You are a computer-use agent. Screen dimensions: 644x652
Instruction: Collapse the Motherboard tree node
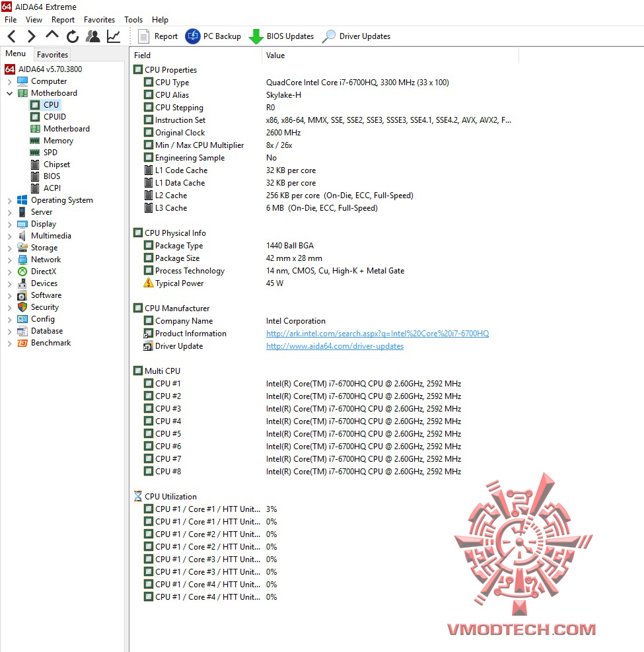tap(9, 94)
